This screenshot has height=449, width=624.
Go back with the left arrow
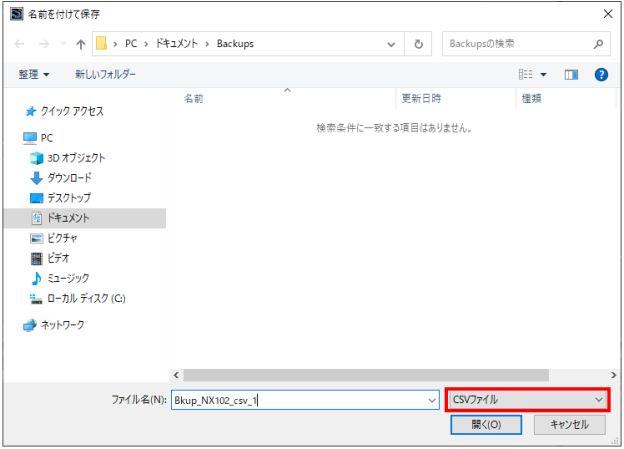[19, 44]
